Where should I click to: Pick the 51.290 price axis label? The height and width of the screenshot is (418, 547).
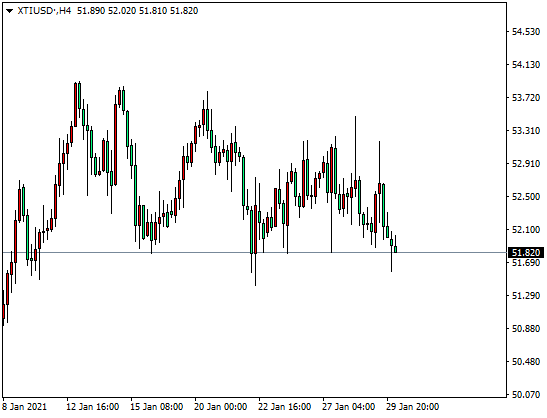[x=526, y=296]
